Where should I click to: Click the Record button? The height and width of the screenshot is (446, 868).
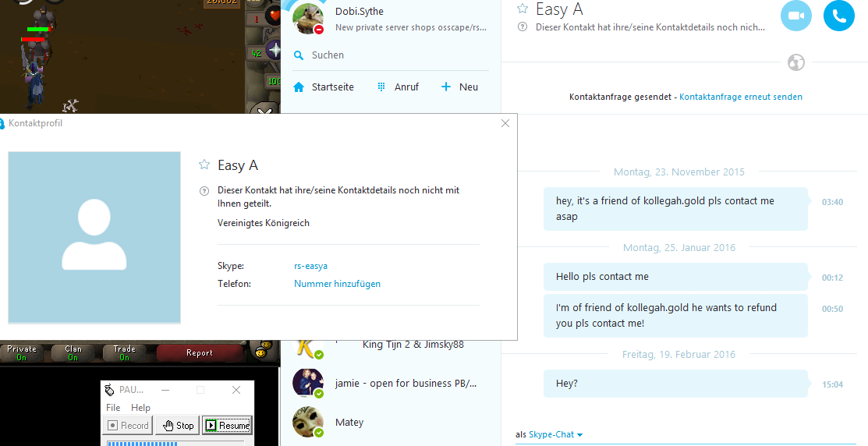129,426
